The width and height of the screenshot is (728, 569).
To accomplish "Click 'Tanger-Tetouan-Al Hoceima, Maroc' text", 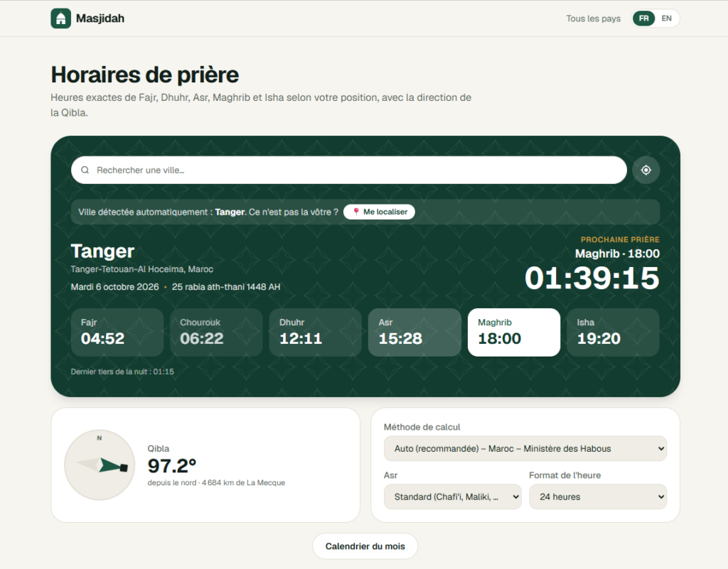I will point(142,269).
